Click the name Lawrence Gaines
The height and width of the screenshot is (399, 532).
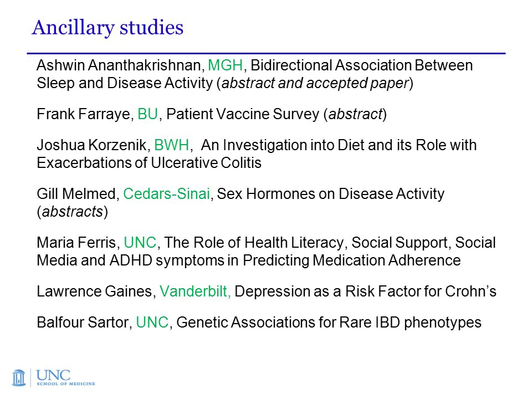pos(94,291)
